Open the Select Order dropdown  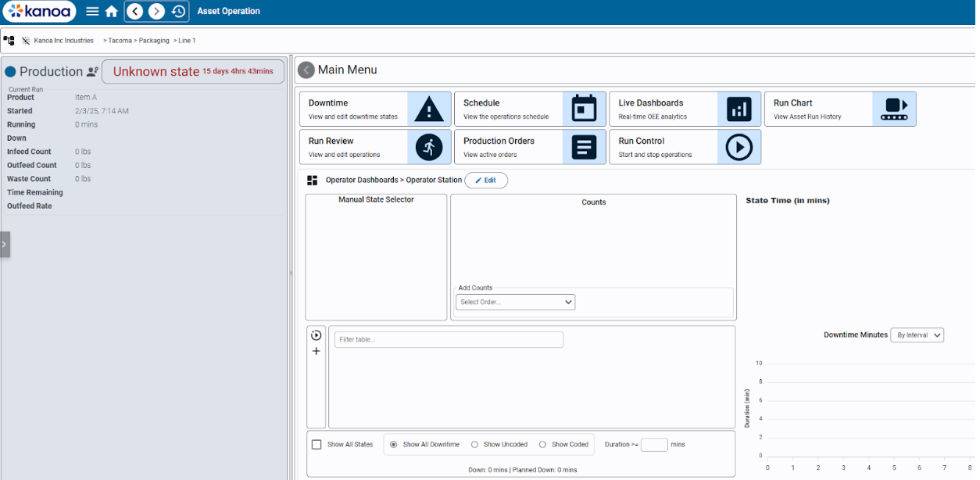click(x=515, y=302)
